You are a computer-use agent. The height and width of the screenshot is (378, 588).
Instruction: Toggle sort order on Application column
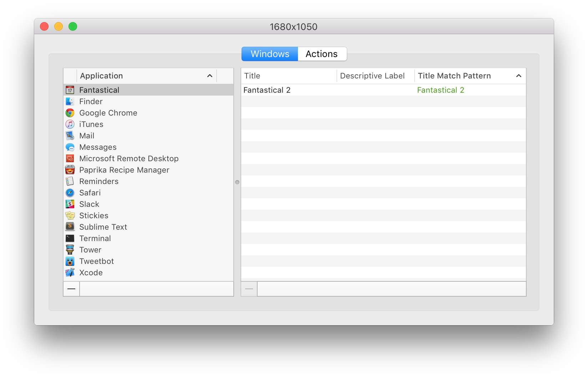pyautogui.click(x=210, y=76)
